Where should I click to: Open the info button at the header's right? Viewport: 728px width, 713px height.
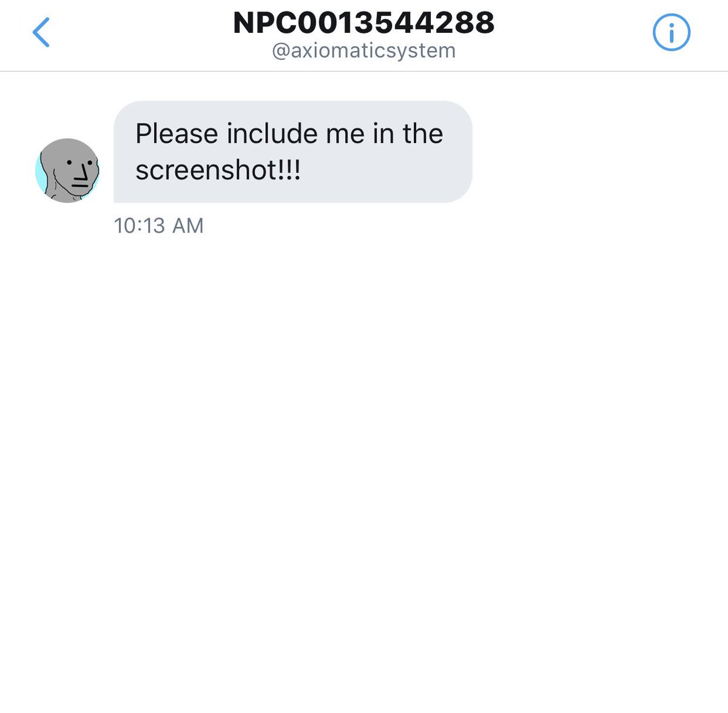671,33
